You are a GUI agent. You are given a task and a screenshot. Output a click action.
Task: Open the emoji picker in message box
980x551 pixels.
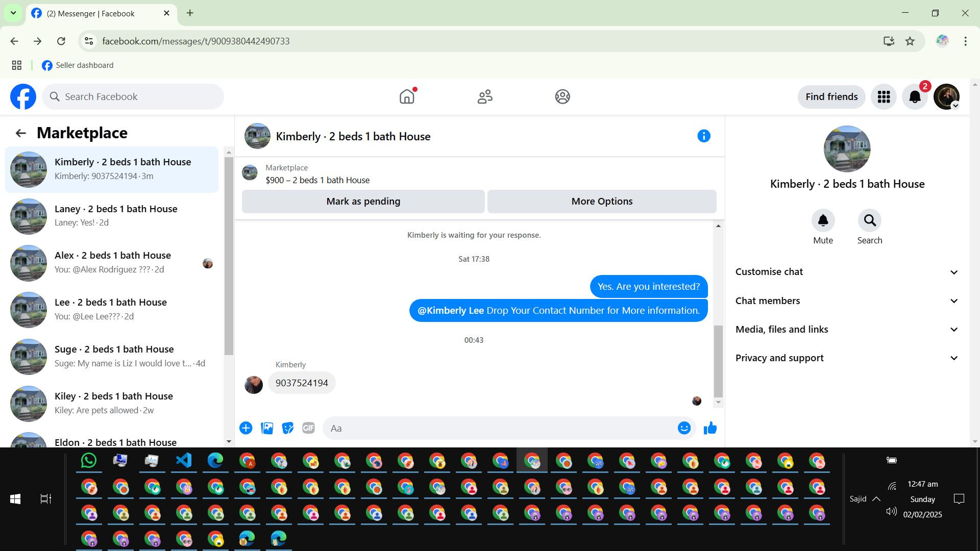click(684, 429)
